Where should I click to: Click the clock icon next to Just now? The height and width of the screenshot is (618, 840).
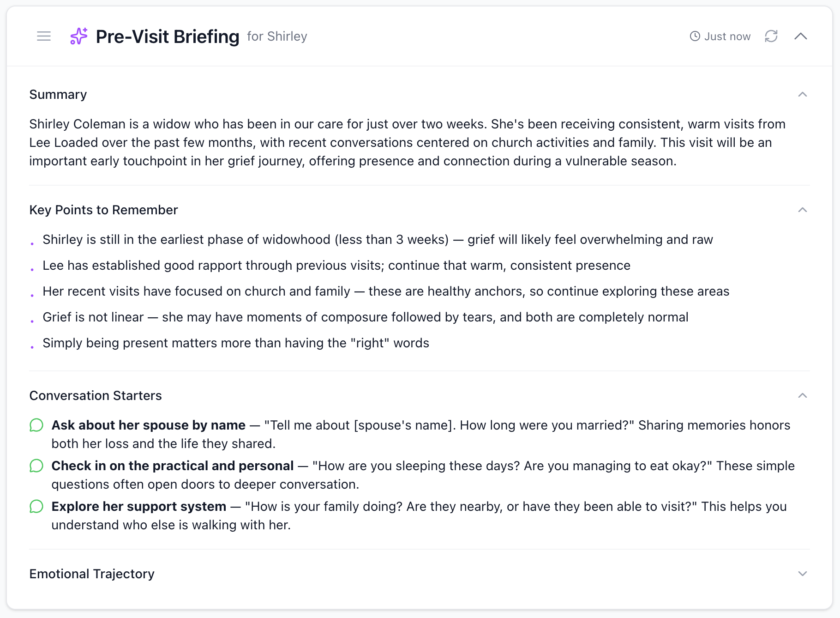tap(695, 36)
